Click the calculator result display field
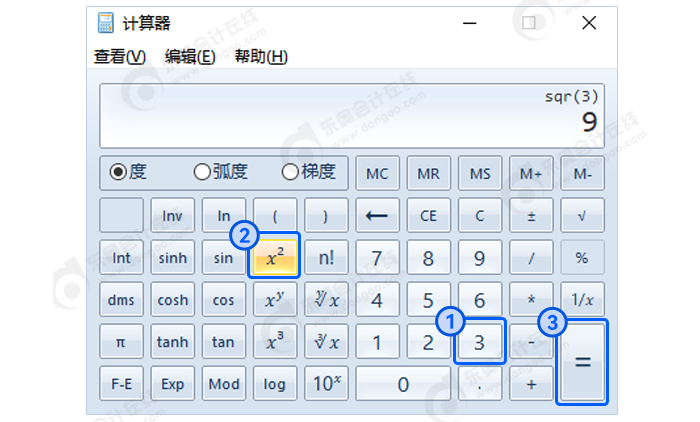Viewport: 700px width, 422px height. tap(352, 113)
